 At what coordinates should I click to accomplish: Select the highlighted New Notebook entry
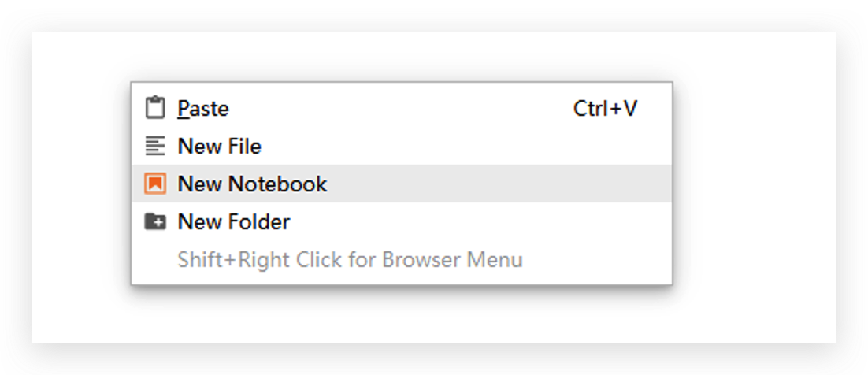[402, 184]
